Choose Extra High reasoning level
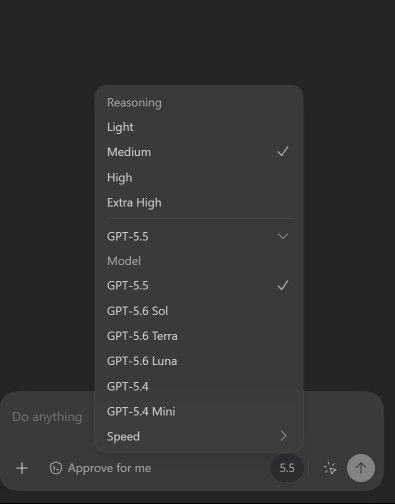Image resolution: width=395 pixels, height=504 pixels. tap(199, 202)
